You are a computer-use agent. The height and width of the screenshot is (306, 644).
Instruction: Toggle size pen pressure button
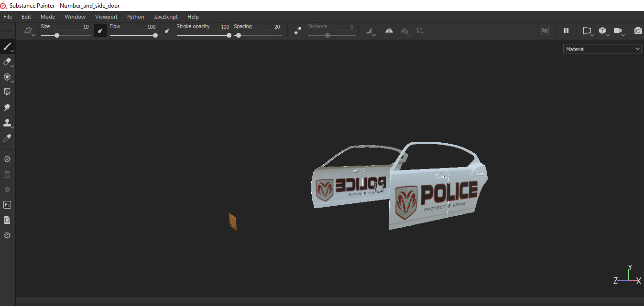tap(100, 31)
